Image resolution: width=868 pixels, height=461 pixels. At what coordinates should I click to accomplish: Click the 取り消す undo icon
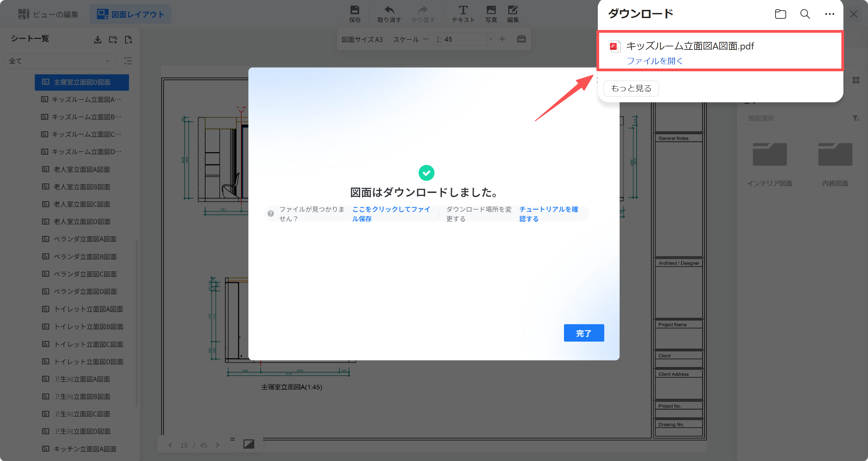(389, 14)
